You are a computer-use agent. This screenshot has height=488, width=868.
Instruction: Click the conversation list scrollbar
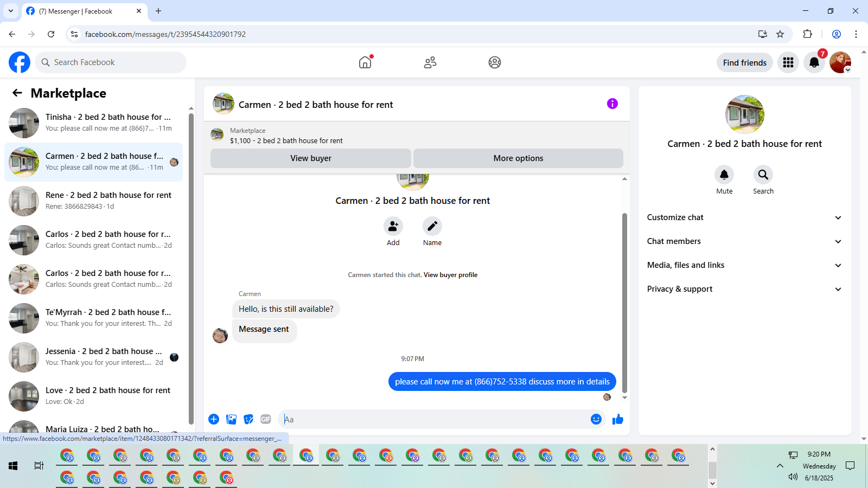(x=191, y=268)
